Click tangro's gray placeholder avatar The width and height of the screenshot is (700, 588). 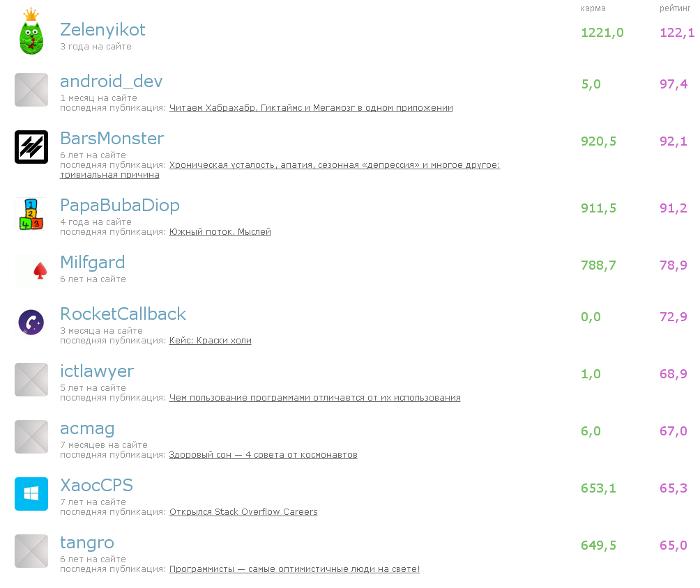[31, 551]
